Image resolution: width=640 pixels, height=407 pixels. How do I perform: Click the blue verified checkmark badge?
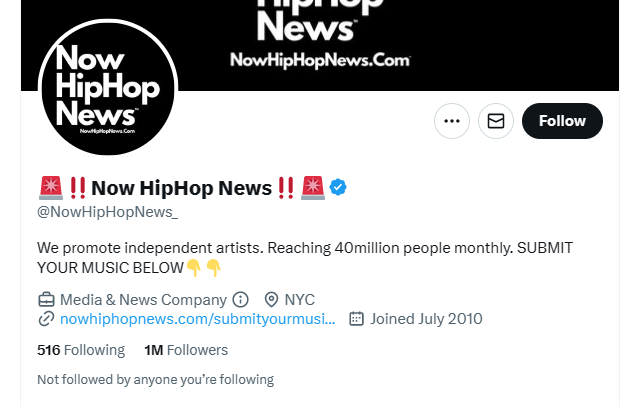[338, 187]
